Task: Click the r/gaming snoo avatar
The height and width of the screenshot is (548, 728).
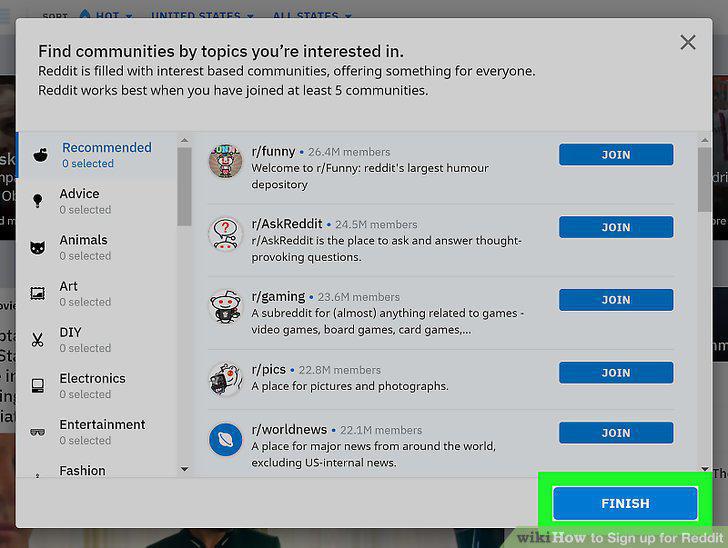Action: coord(225,307)
